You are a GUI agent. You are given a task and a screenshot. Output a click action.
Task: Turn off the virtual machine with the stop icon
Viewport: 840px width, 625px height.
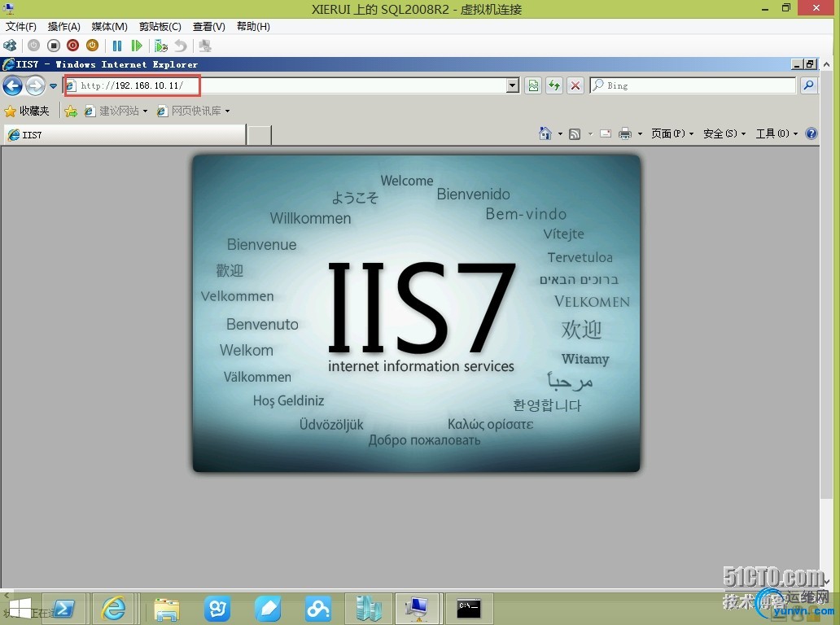point(54,46)
